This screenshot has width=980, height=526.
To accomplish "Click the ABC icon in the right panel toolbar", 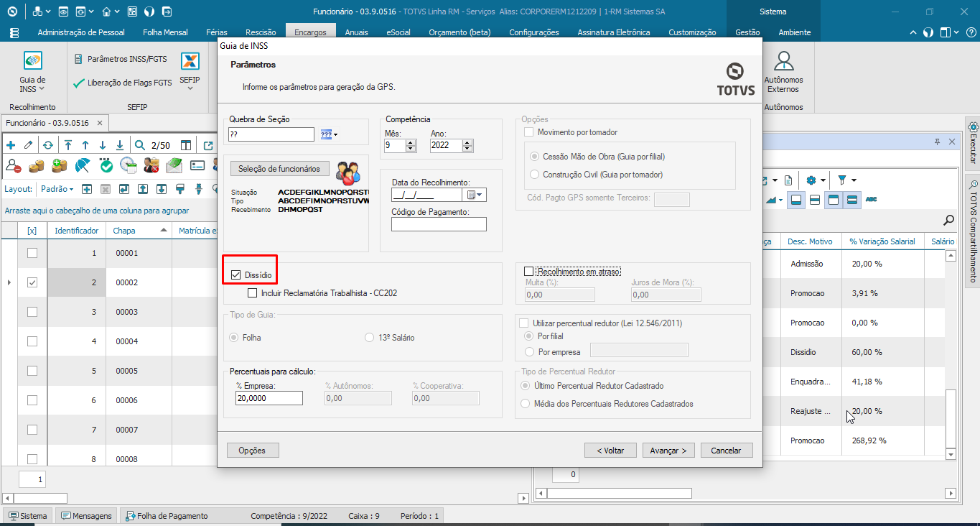I will pos(872,200).
